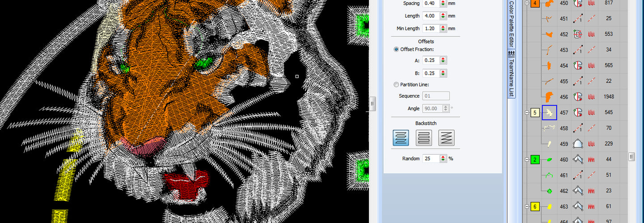Click the satin stitch icon in row 460
644x223 pixels.
point(592,159)
